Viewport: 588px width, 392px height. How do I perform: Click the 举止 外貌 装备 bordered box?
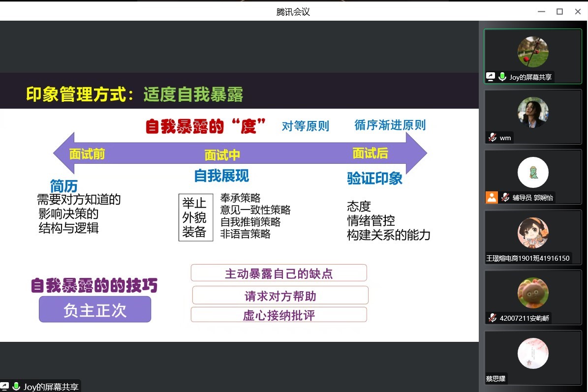click(195, 217)
